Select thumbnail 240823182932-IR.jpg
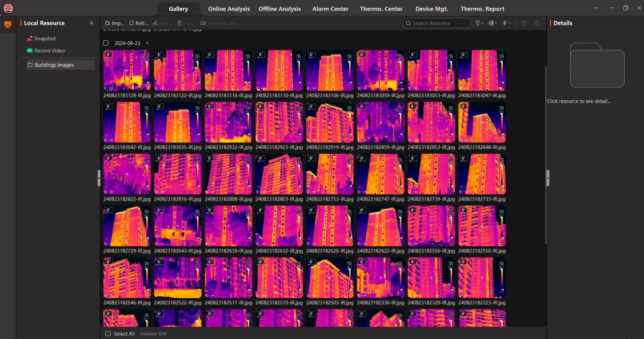 point(228,122)
